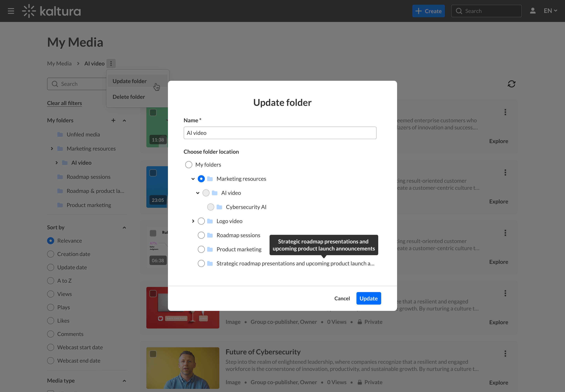Click the Kaltura logo
The height and width of the screenshot is (392, 565).
(x=51, y=11)
